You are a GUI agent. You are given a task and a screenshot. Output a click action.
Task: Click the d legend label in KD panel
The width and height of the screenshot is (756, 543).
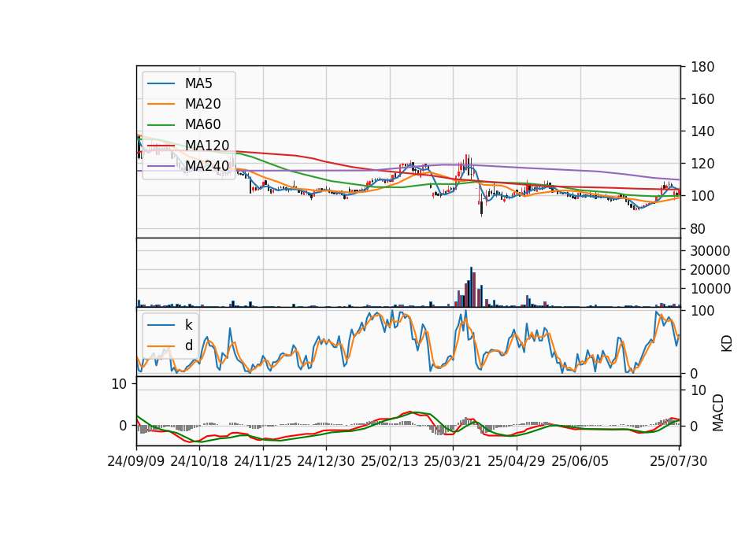(188, 345)
